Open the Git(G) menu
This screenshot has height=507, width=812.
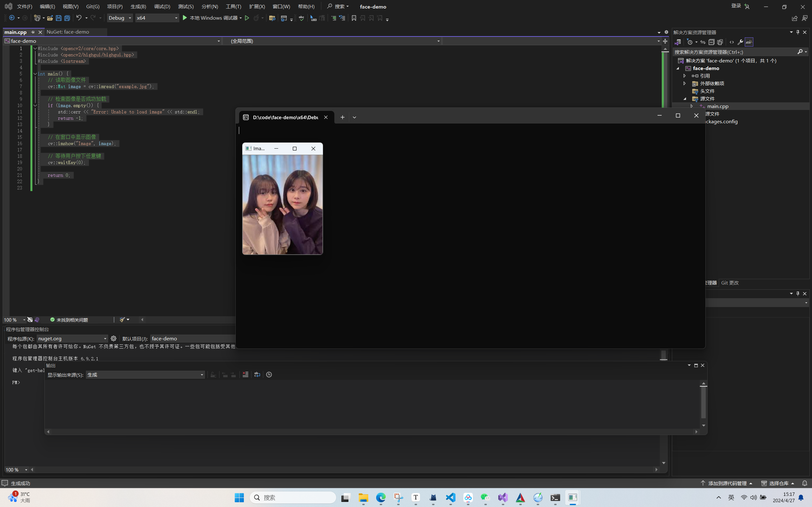point(93,6)
